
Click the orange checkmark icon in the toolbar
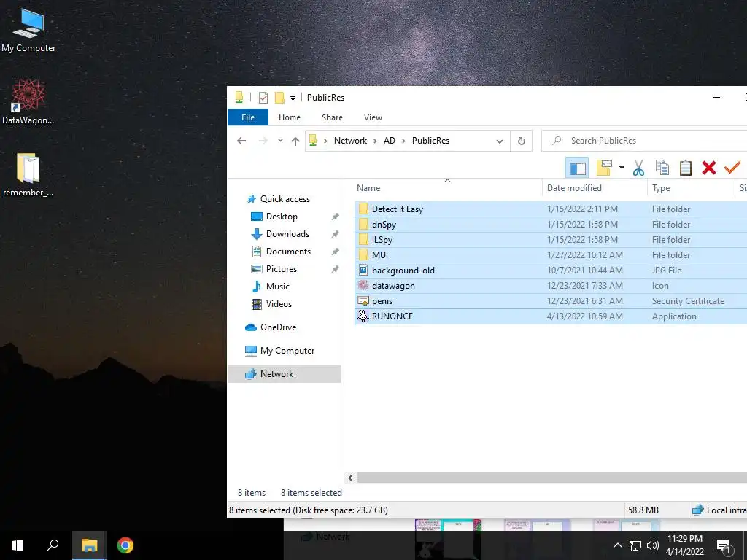pyautogui.click(x=732, y=168)
